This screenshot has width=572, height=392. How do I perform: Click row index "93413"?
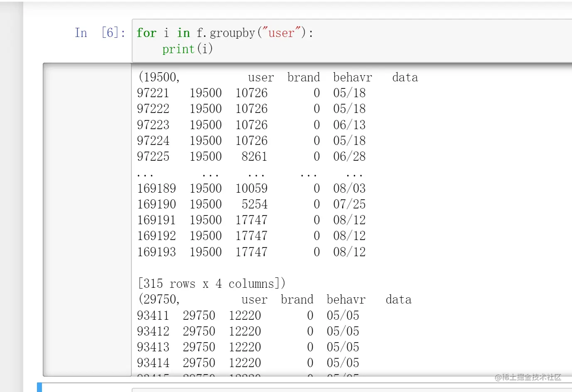click(153, 347)
